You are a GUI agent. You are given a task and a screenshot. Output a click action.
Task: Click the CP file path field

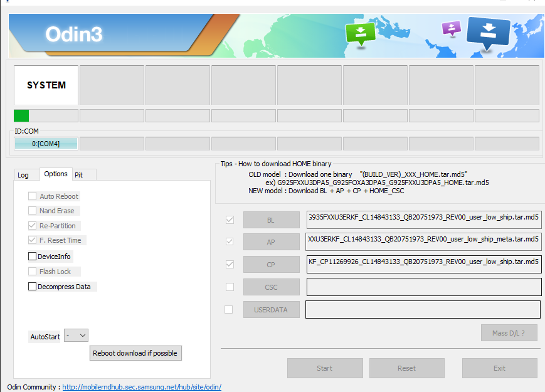(x=424, y=264)
